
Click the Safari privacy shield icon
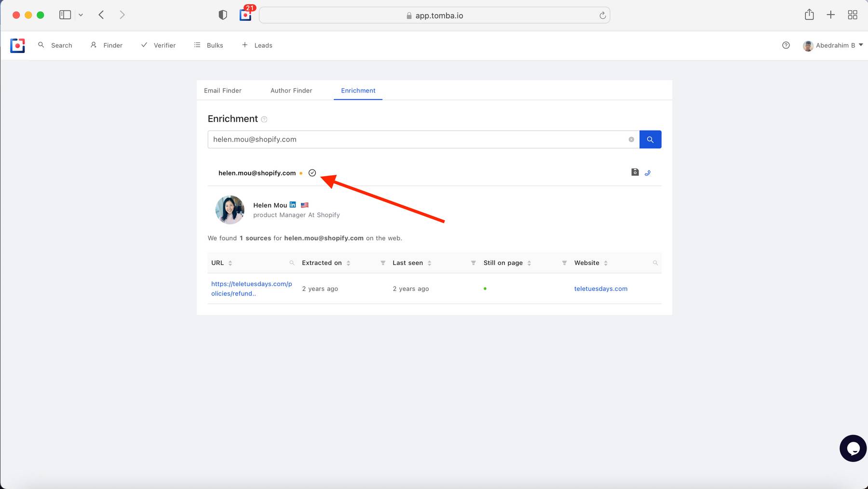coord(223,15)
